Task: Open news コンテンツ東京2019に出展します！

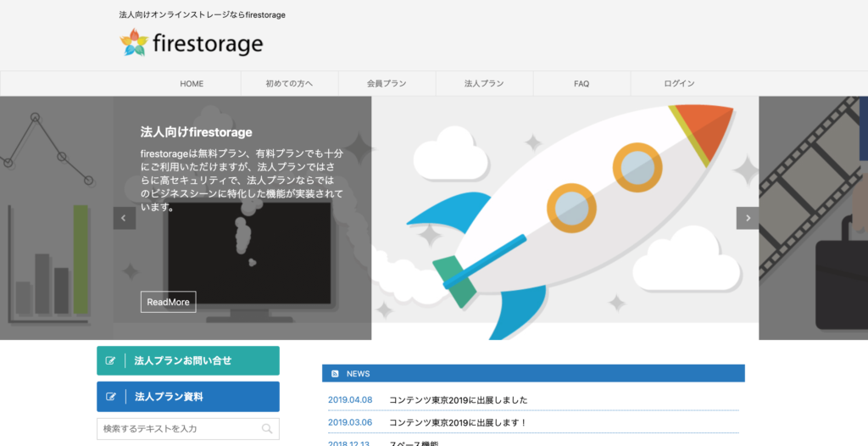Action: tap(458, 423)
